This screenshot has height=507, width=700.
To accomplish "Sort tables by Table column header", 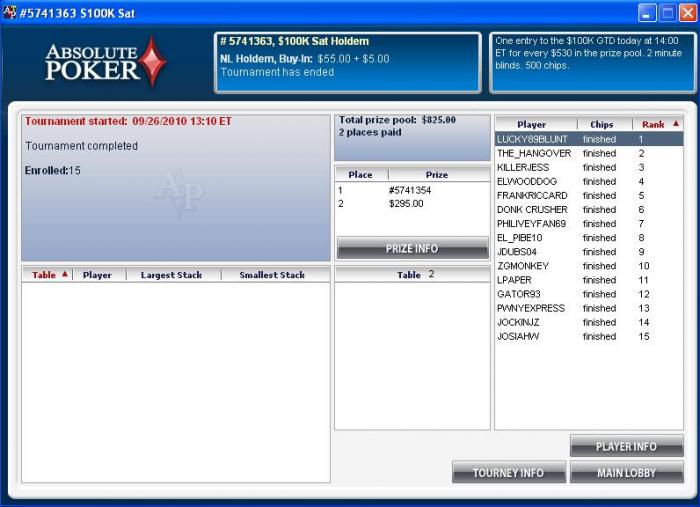I will (x=47, y=275).
